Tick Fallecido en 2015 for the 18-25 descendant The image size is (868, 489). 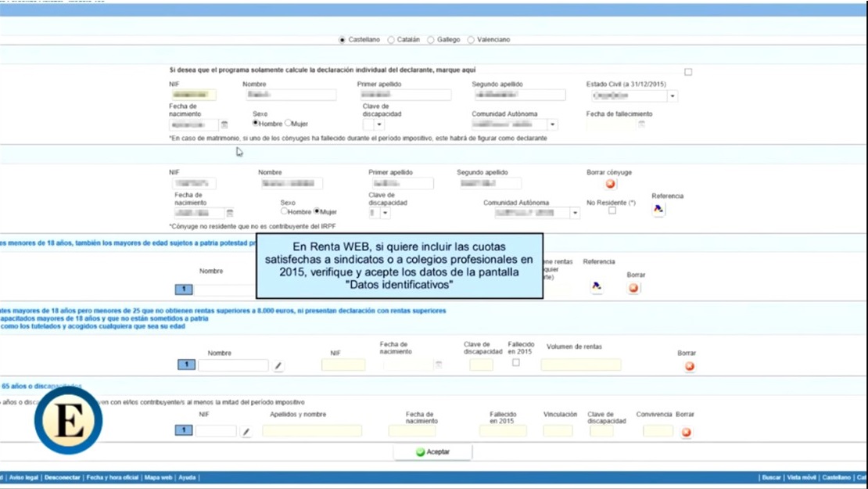(516, 363)
